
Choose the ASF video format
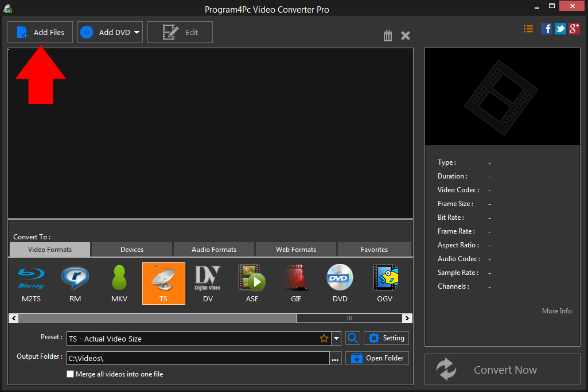click(x=252, y=283)
